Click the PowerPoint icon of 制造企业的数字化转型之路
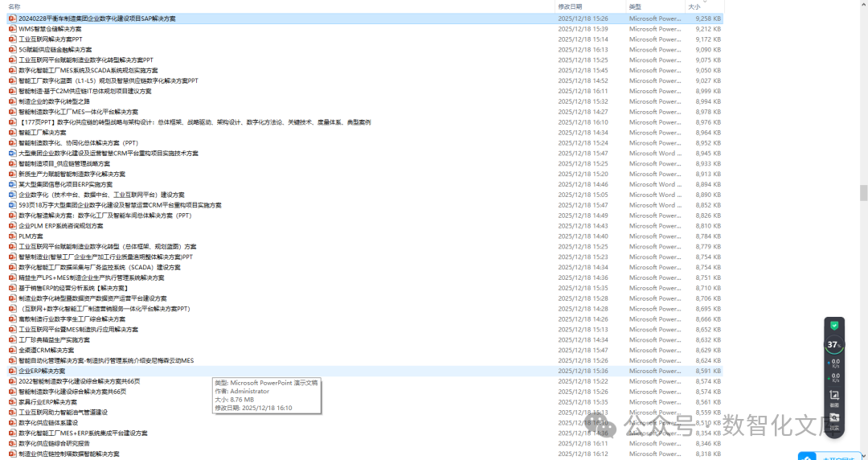This screenshot has width=868, height=460. (13, 101)
